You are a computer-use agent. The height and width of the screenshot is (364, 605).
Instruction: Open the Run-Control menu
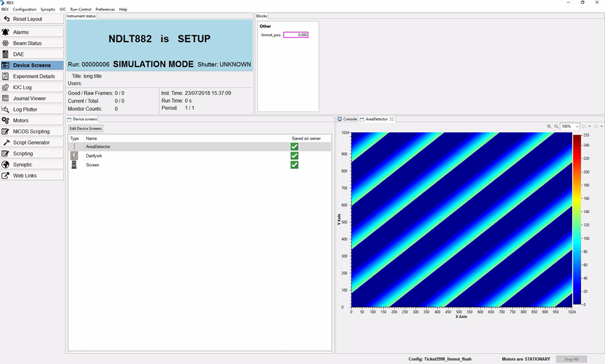click(x=81, y=9)
